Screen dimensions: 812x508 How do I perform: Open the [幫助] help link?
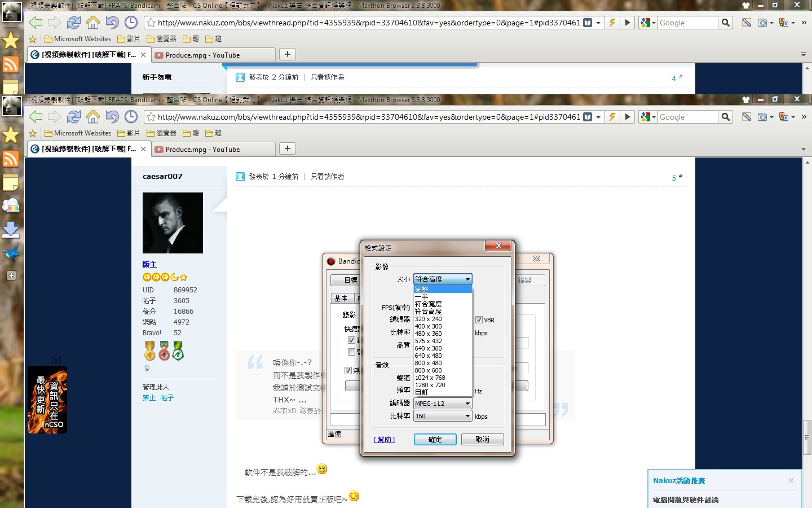click(384, 439)
